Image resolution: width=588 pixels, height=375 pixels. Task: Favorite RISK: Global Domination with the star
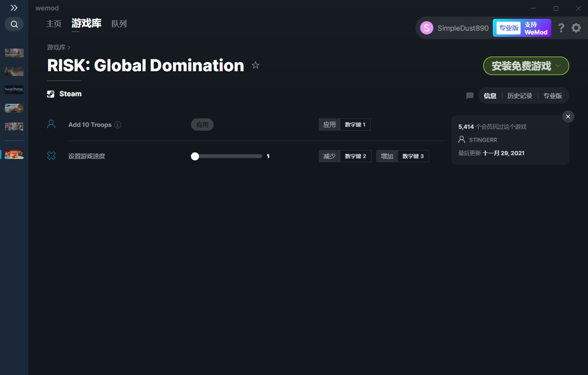click(256, 65)
